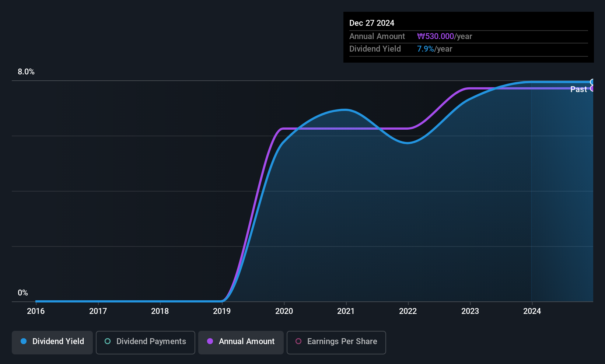605x364 pixels.
Task: Click the 2019 axis label
Action: [222, 311]
